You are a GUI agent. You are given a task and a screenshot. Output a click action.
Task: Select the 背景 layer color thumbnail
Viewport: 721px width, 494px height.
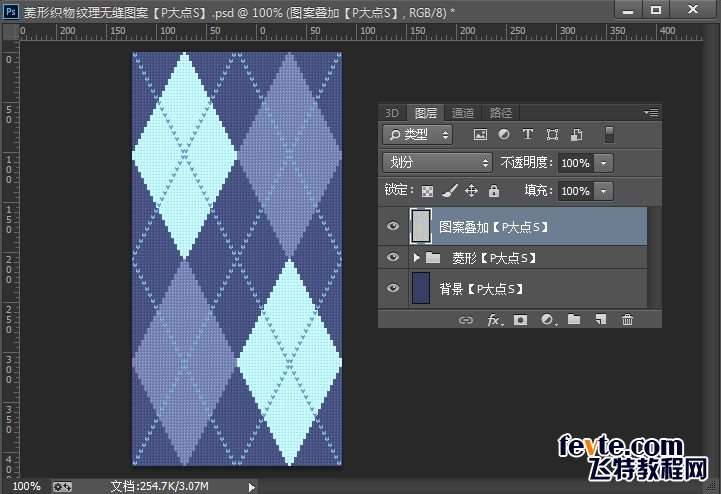click(x=421, y=288)
